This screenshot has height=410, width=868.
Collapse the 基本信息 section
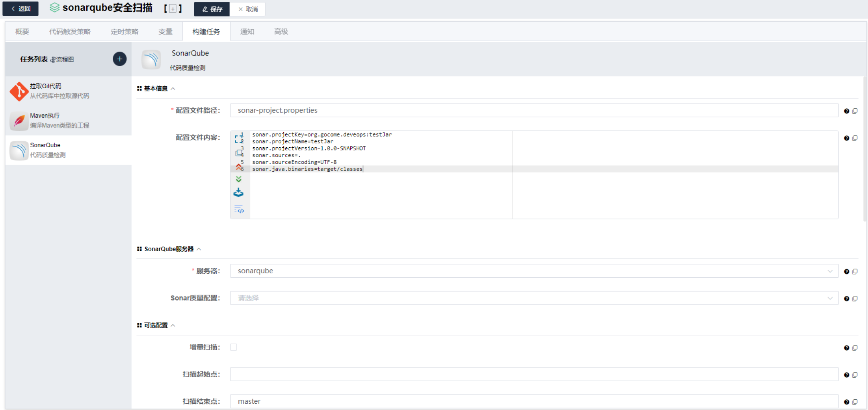[173, 88]
